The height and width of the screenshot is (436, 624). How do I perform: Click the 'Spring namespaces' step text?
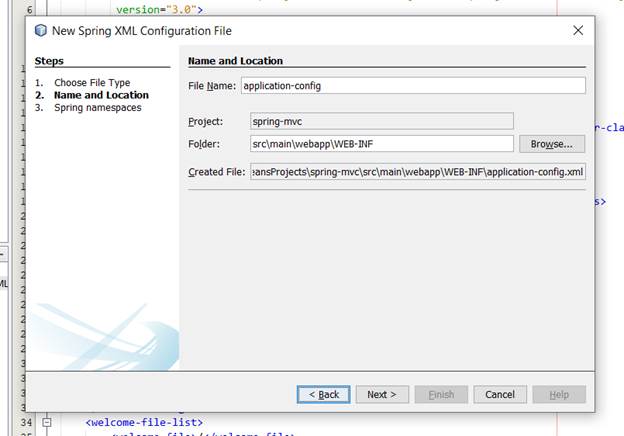tap(98, 108)
